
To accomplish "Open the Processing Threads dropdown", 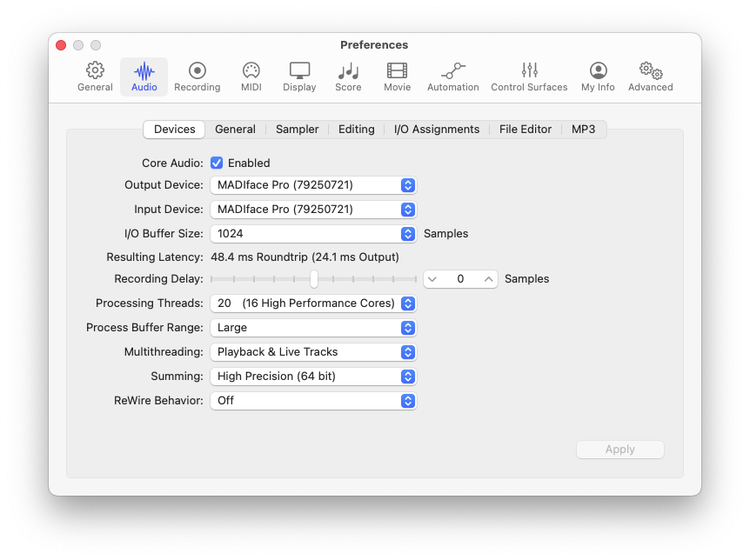I will click(x=313, y=303).
